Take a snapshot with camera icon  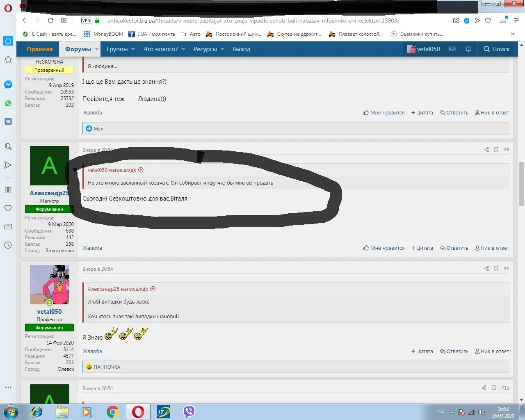coord(456,21)
